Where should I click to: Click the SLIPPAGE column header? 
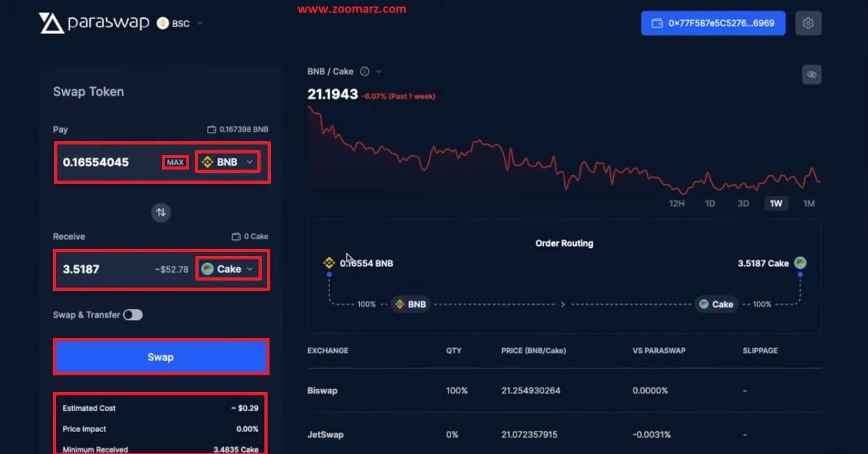[760, 351]
